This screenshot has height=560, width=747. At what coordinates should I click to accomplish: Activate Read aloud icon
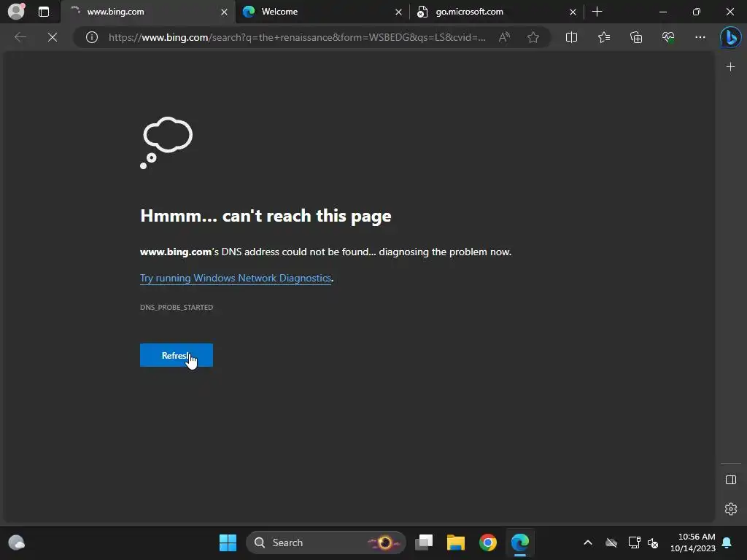click(504, 37)
